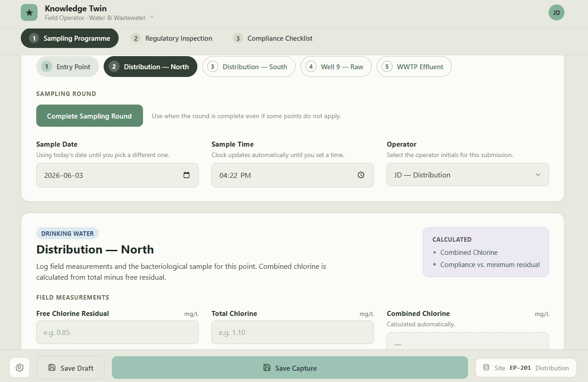Viewport: 588px width, 382px height.
Task: Click the SAMPLING ROUND section label
Action: pyautogui.click(x=66, y=94)
